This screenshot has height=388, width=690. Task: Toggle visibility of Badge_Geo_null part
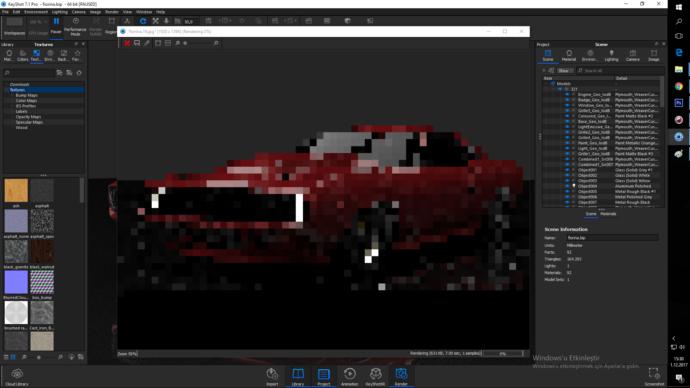coord(567,100)
